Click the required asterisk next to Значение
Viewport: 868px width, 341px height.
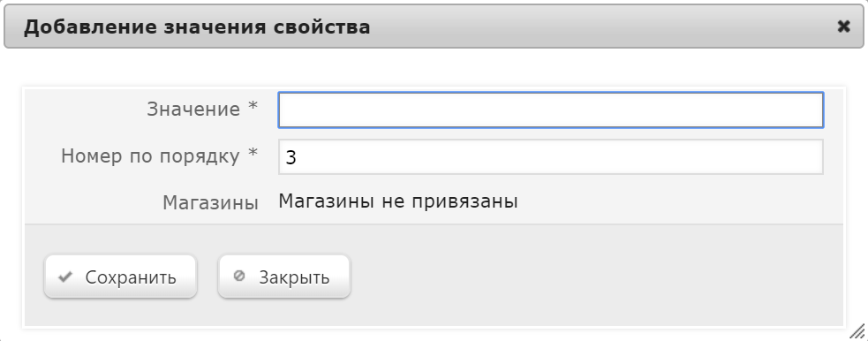(253, 106)
